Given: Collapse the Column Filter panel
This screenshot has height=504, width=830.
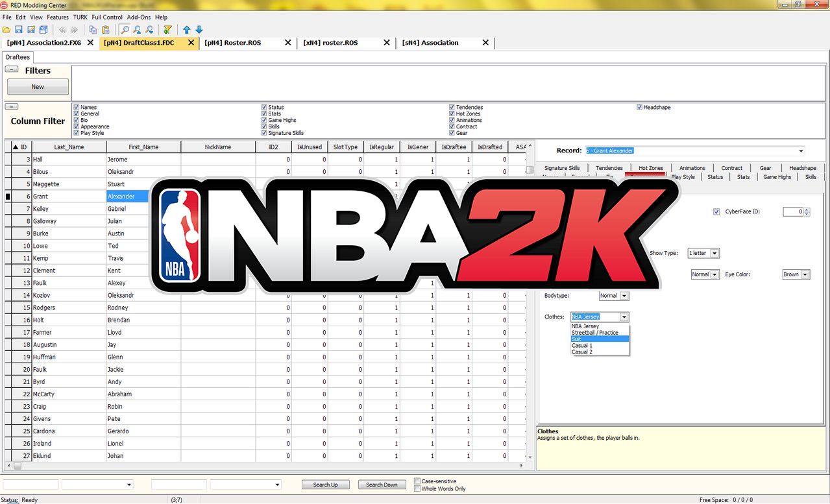Looking at the screenshot, I should pyautogui.click(x=12, y=106).
